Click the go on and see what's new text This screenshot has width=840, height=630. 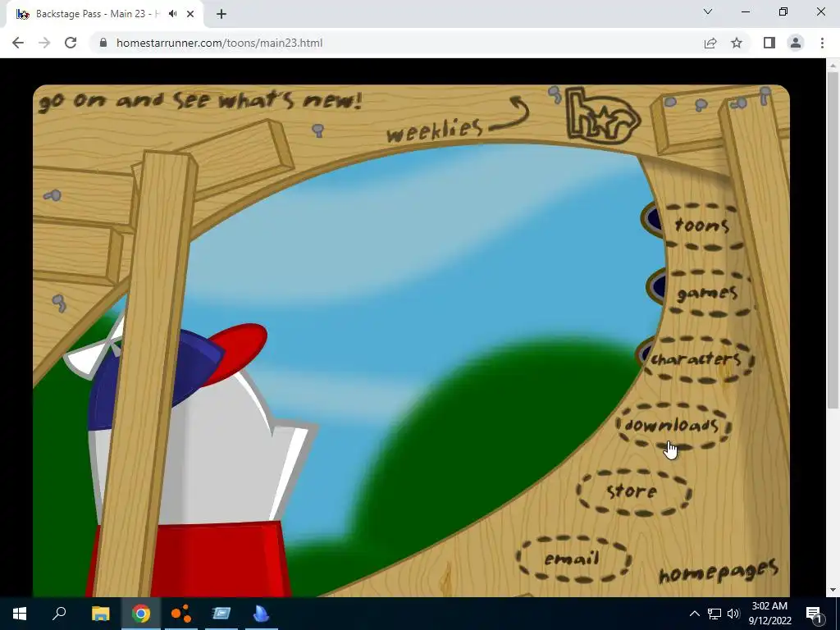pyautogui.click(x=200, y=100)
